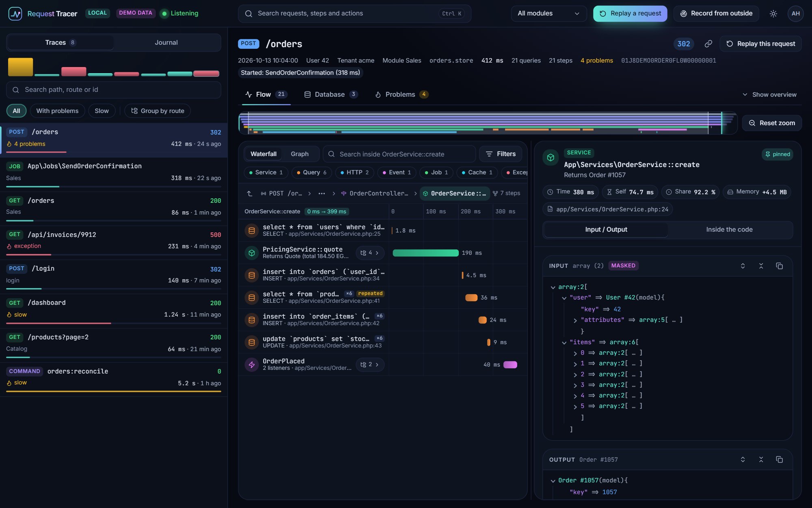The height and width of the screenshot is (508, 812).
Task: Copy OUTPUT contents with the copy icon
Action: pos(780,459)
